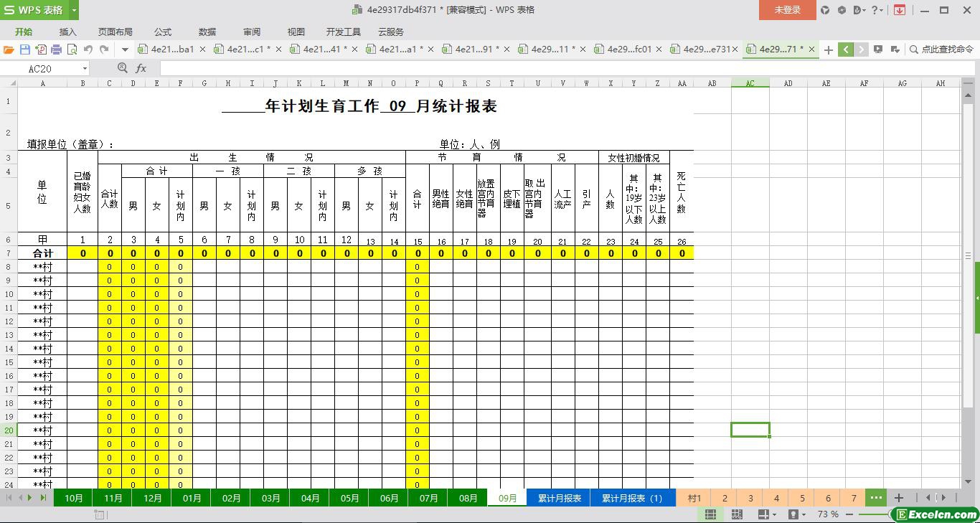980x523 pixels.
Task: Show more sheet tabs with the ellipsis button
Action: (x=876, y=498)
